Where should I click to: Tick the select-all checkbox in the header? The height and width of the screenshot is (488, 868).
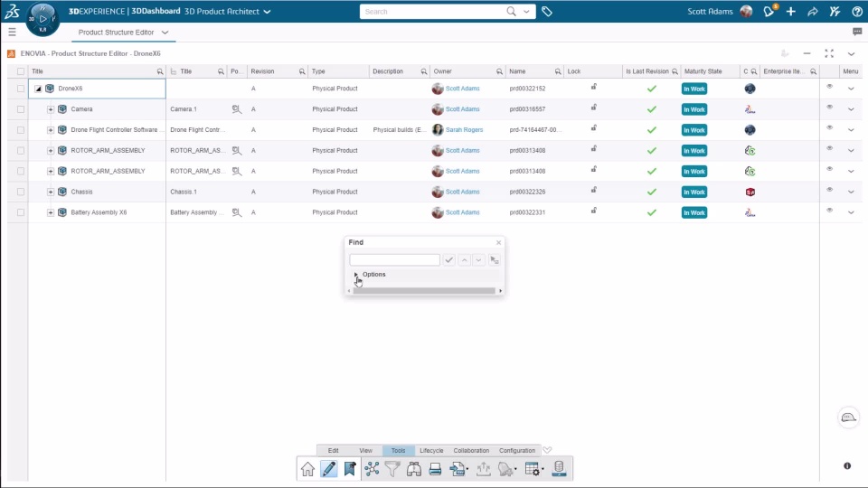click(21, 71)
